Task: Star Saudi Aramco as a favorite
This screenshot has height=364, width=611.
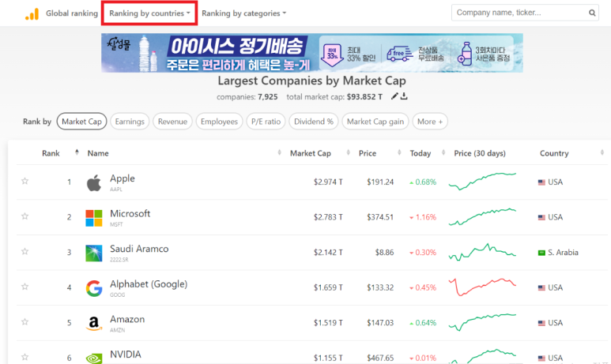Action: click(x=25, y=252)
